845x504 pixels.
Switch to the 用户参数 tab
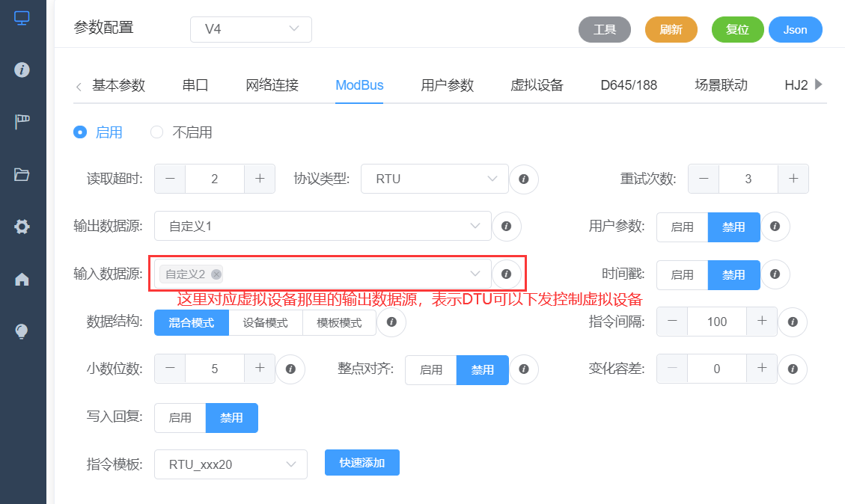pyautogui.click(x=447, y=84)
